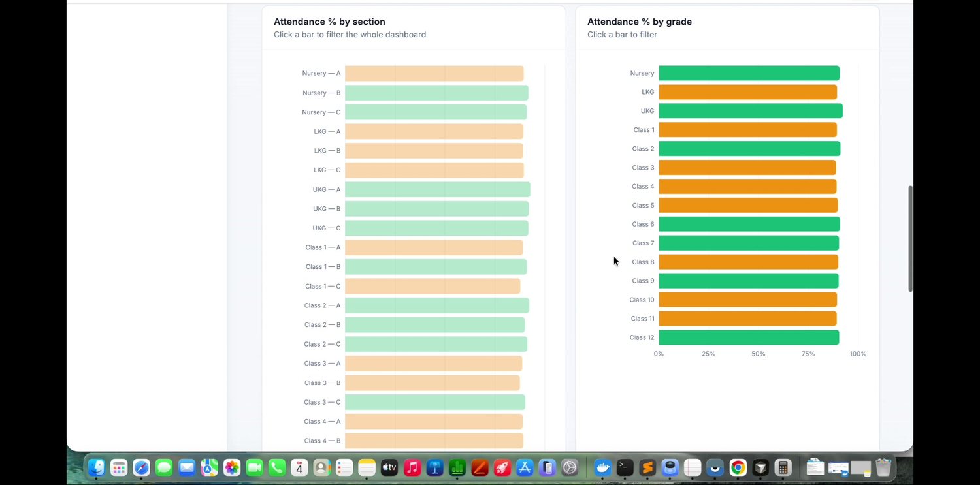This screenshot has width=980, height=485.
Task: Click the Class 8 grade bar
Action: (748, 262)
